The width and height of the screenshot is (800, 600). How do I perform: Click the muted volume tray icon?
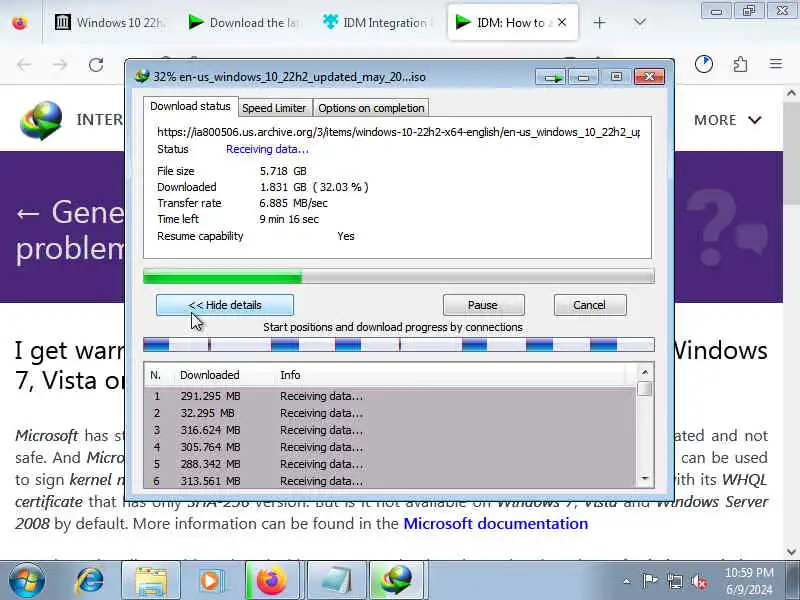699,581
